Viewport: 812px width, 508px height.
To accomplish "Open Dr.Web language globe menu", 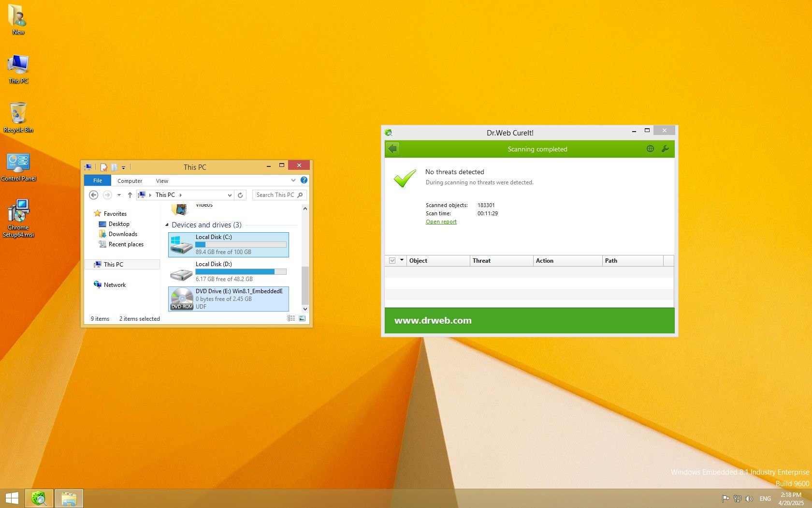I will 650,149.
